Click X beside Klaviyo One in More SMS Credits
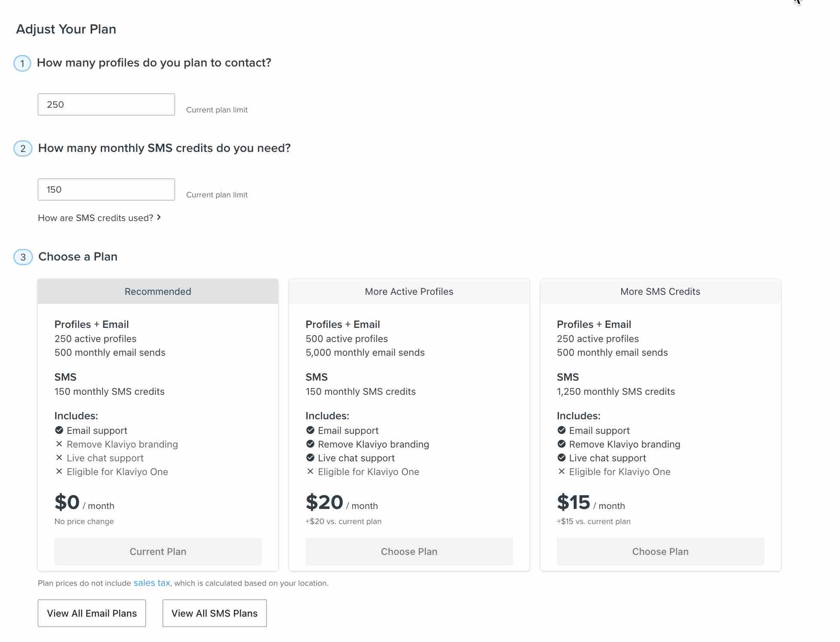The width and height of the screenshot is (840, 642). (562, 471)
